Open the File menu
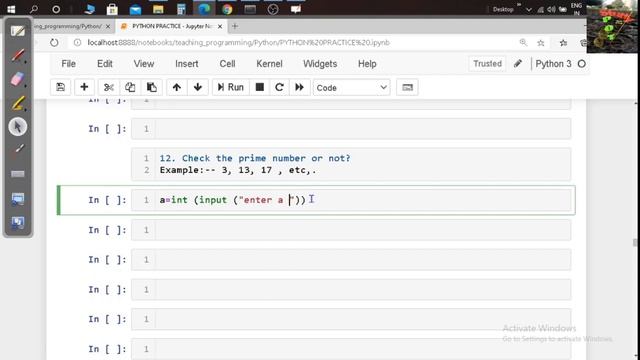This screenshot has width=640, height=360. click(69, 64)
